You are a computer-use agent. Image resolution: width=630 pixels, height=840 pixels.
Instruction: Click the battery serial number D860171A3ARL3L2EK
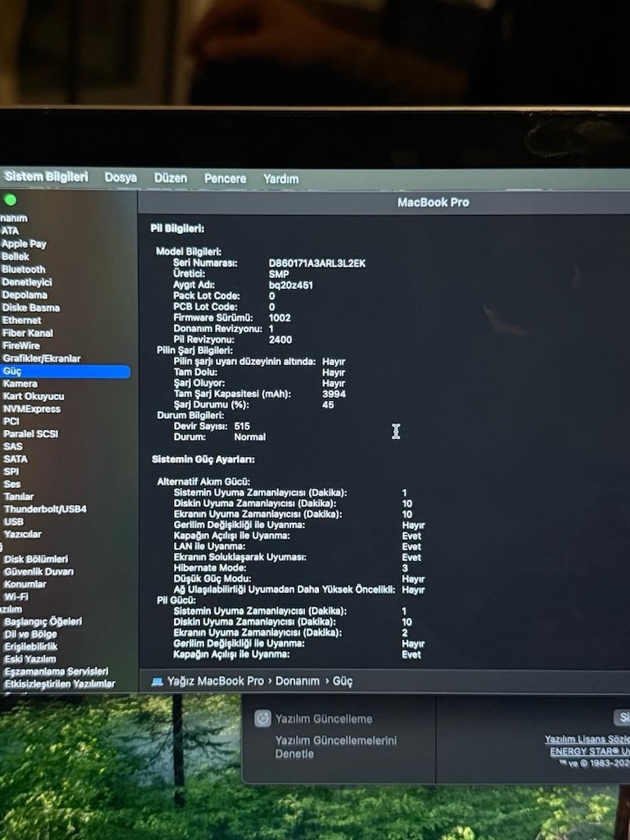pyautogui.click(x=317, y=263)
